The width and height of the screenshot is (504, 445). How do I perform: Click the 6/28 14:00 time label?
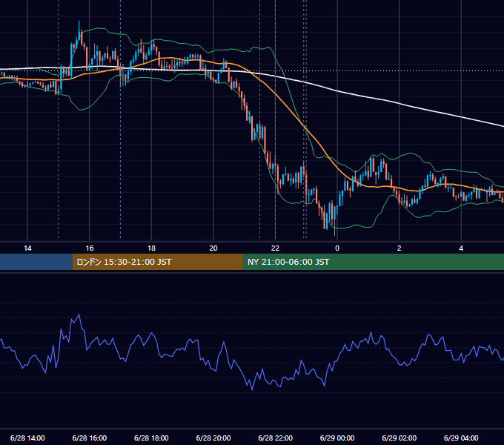[x=27, y=438]
